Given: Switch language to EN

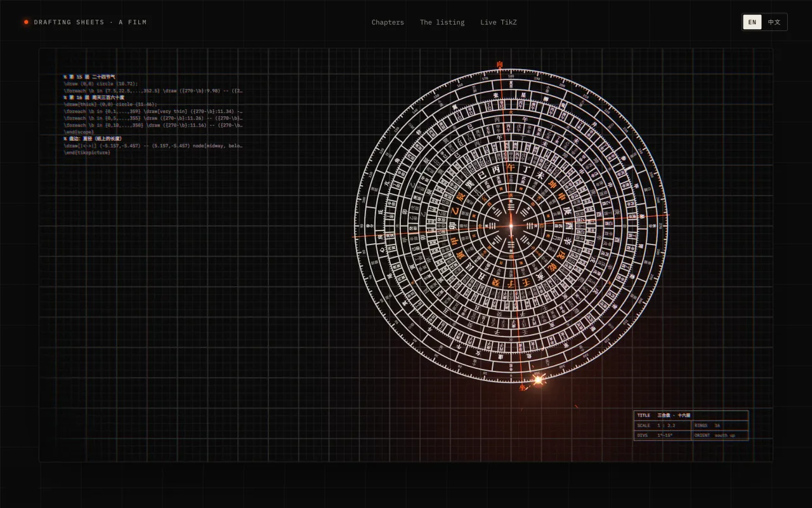Looking at the screenshot, I should [752, 22].
